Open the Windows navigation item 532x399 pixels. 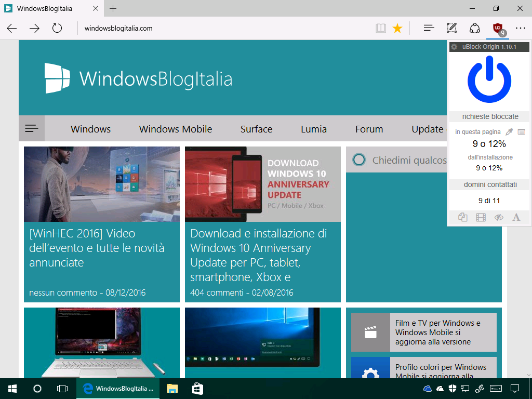pyautogui.click(x=90, y=129)
